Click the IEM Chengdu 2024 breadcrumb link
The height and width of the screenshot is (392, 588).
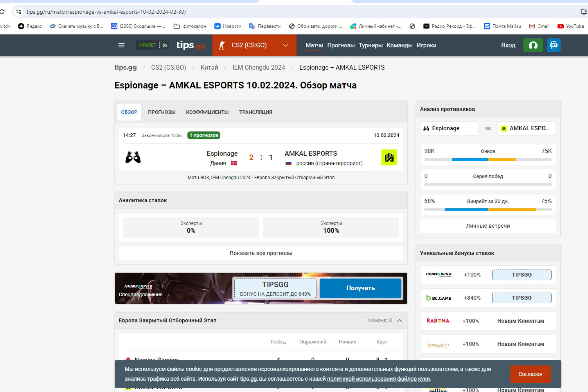click(x=259, y=67)
